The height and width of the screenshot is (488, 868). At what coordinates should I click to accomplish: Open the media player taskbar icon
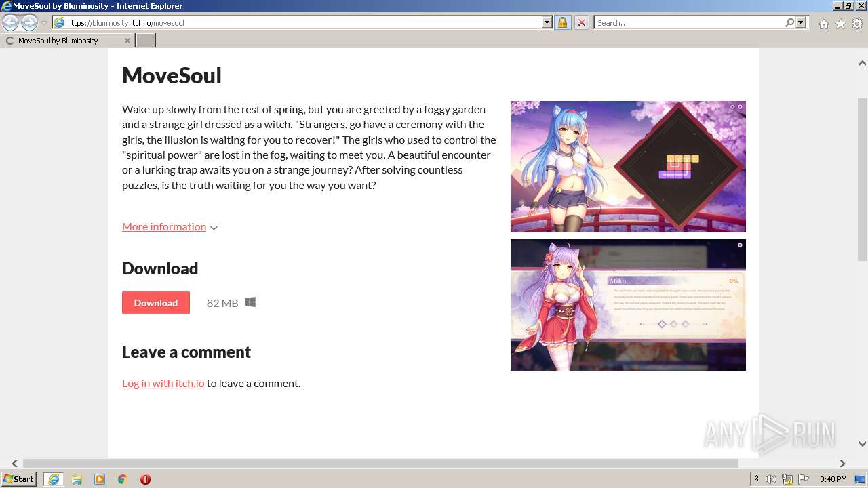point(100,479)
